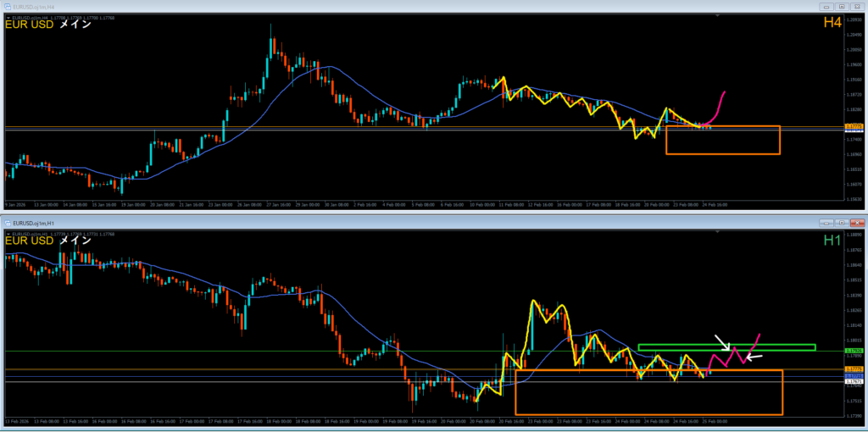The height and width of the screenshot is (432, 868).
Task: Click 25 Feb 00:00 on H1 time axis
Action: tap(715, 421)
